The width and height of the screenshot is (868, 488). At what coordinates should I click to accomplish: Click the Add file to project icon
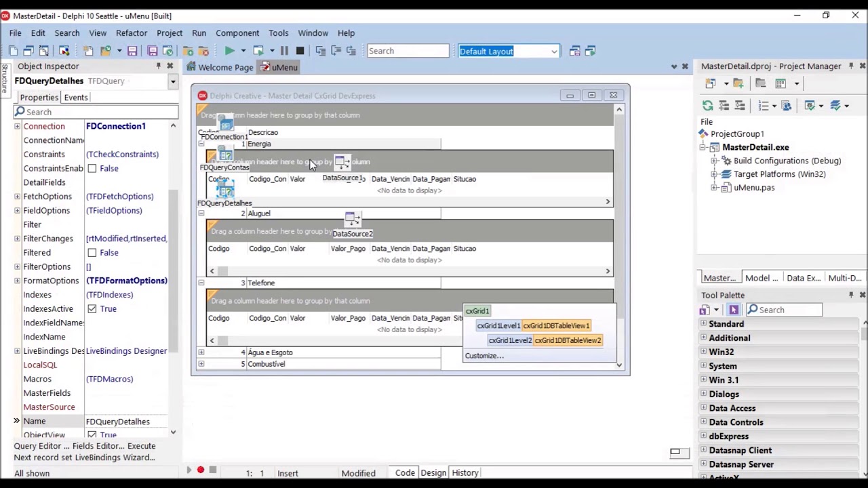click(188, 51)
